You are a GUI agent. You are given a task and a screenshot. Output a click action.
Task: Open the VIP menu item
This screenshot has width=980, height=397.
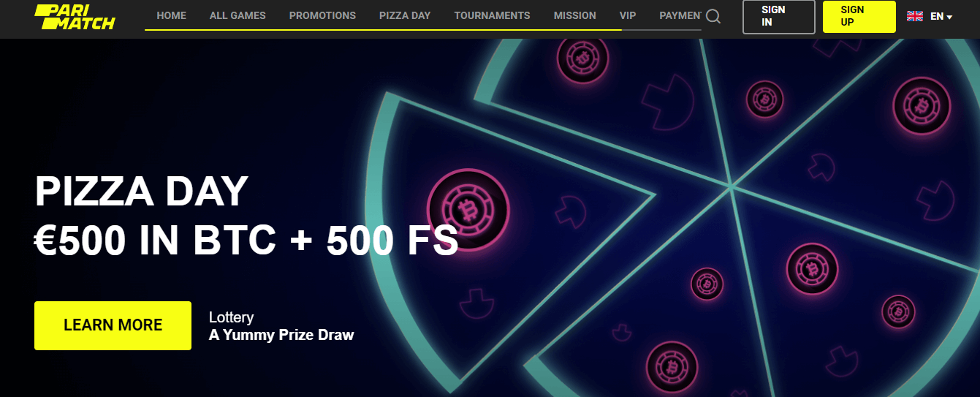click(x=627, y=15)
